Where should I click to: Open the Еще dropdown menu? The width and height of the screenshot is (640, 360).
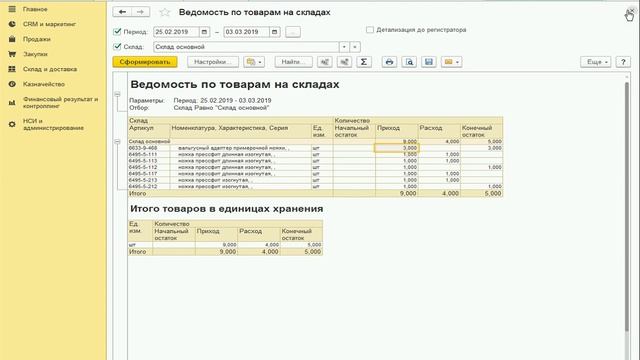596,62
